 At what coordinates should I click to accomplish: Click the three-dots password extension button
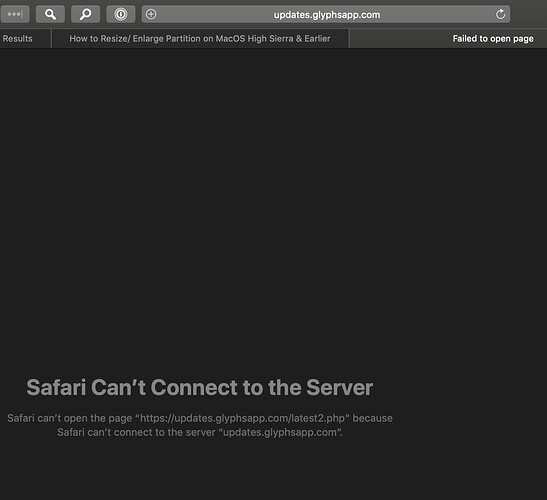[15, 14]
